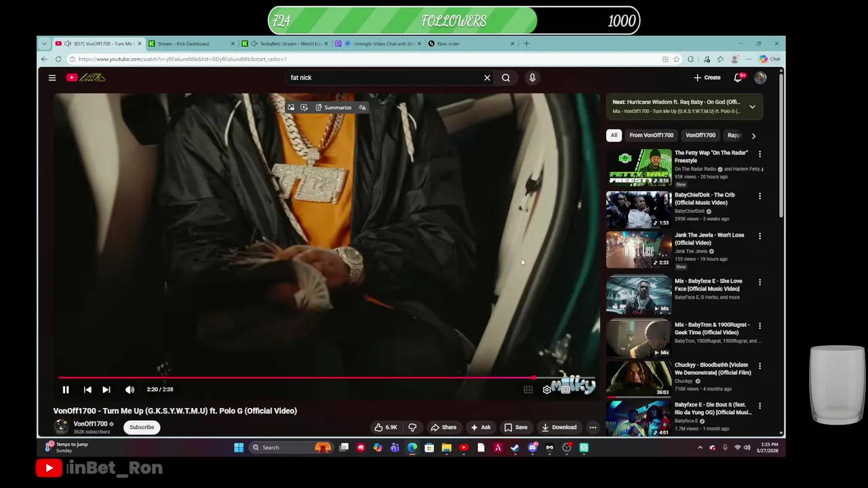
Task: Show more filter chips with right arrow
Action: 753,136
